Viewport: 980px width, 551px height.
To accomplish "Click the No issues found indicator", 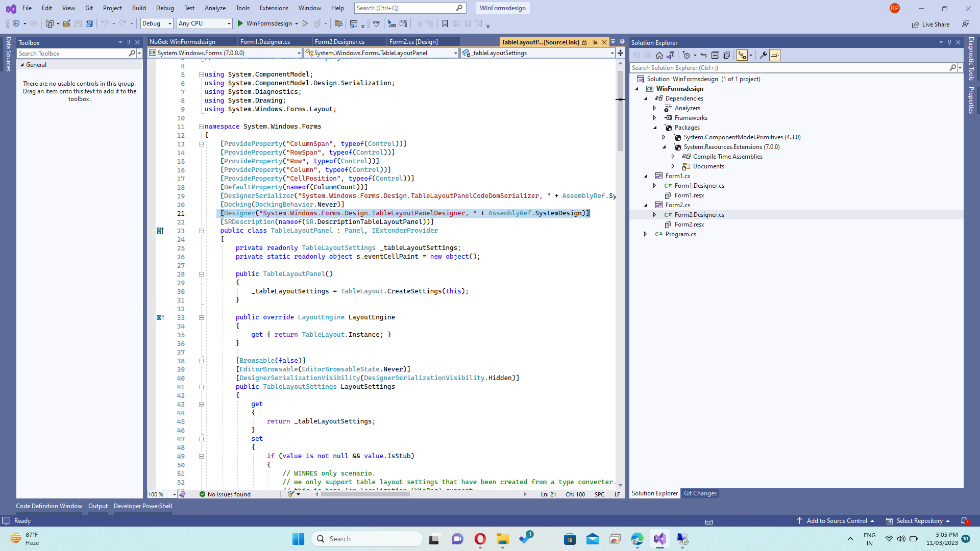I will tap(225, 494).
